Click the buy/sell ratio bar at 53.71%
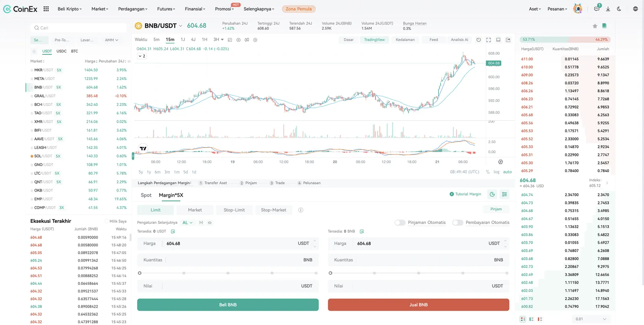This screenshot has width=644, height=325. (566, 40)
